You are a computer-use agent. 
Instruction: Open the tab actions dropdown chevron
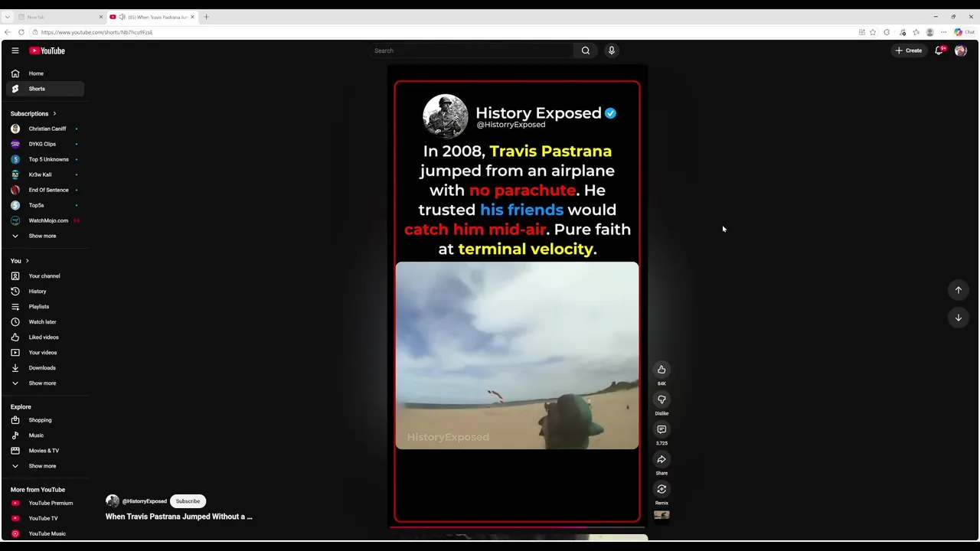click(x=7, y=17)
